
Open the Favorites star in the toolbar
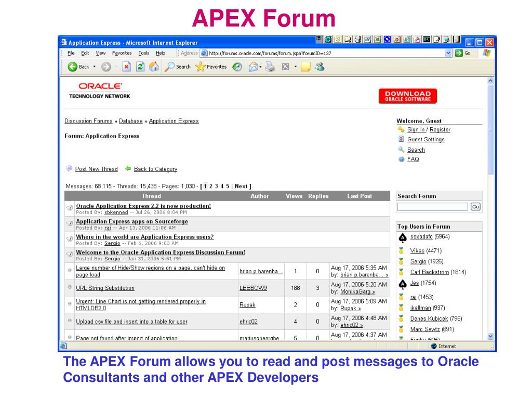click(211, 67)
